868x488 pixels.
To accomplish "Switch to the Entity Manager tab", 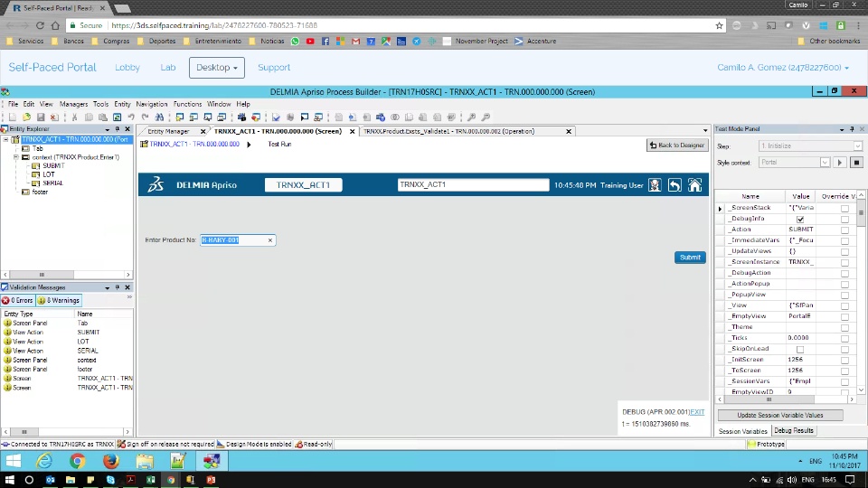I will 168,132.
